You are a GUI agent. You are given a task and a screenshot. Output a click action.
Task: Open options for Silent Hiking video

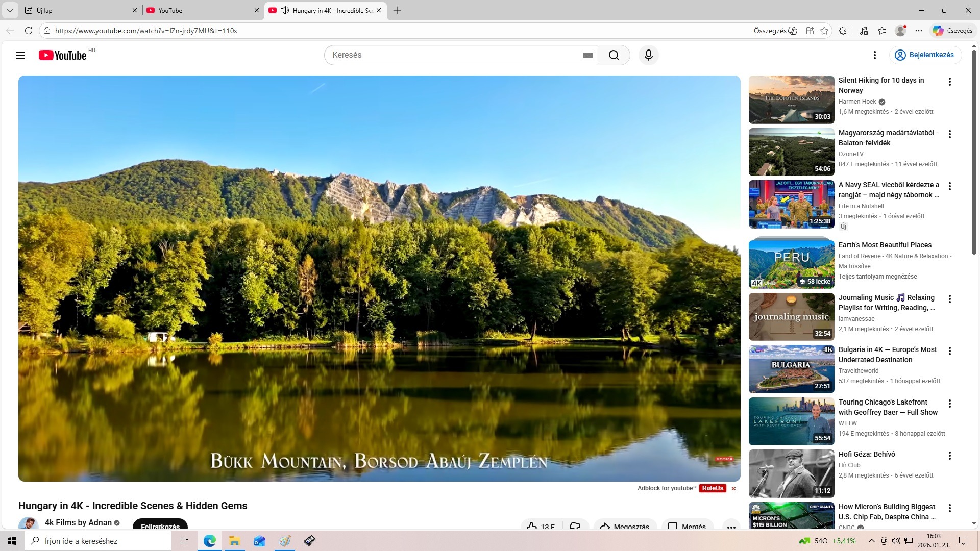point(949,82)
